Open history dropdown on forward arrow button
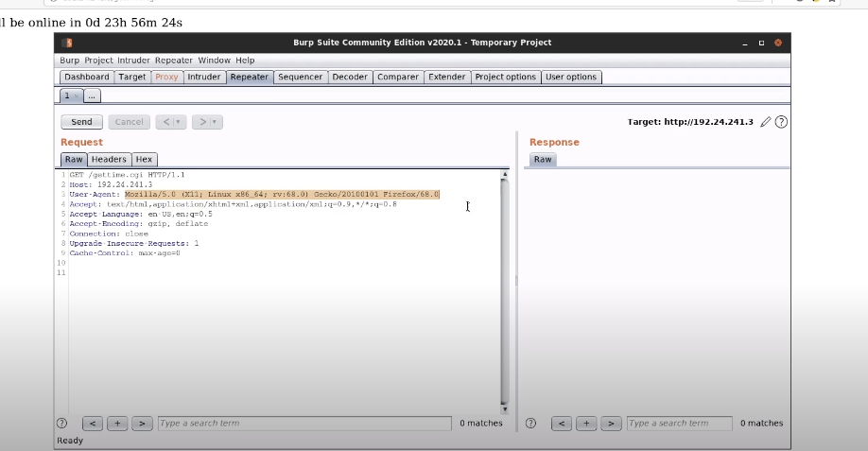 [x=215, y=122]
